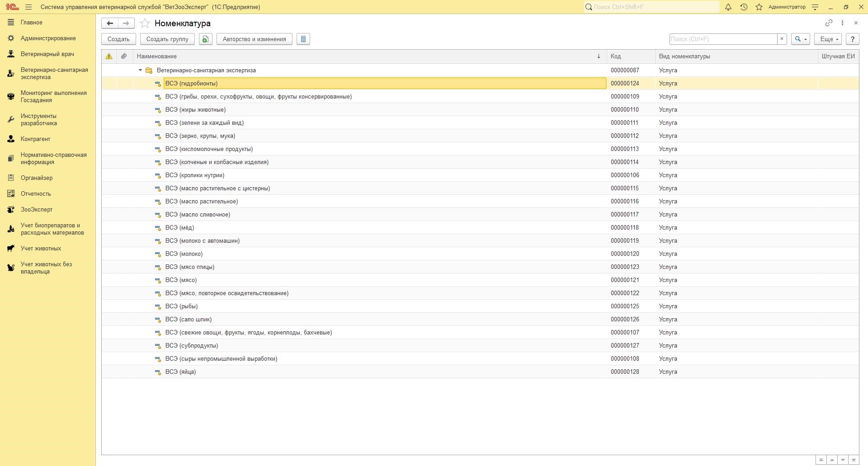Copy link to this list icon
Viewport: 868px width, 466px height.
829,23
